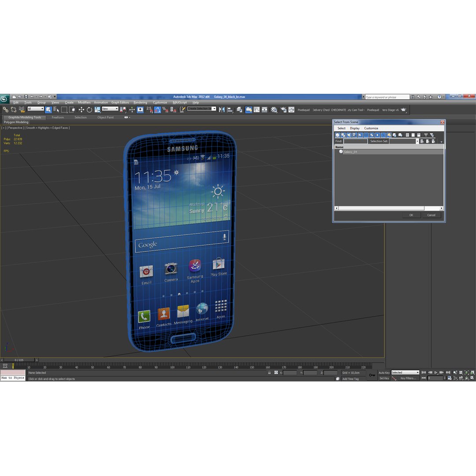Toggle Spinner Snap
The width and height of the screenshot is (476, 476).
(173, 110)
